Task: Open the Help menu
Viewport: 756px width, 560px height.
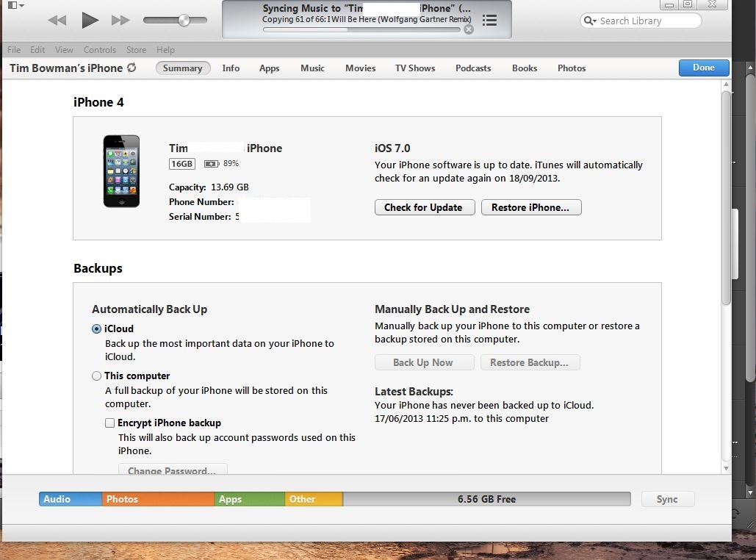Action: 165,50
